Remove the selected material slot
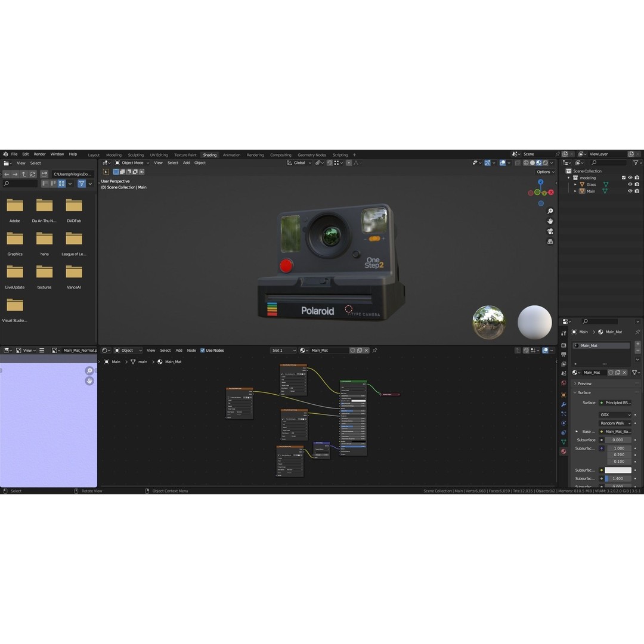 tap(637, 351)
